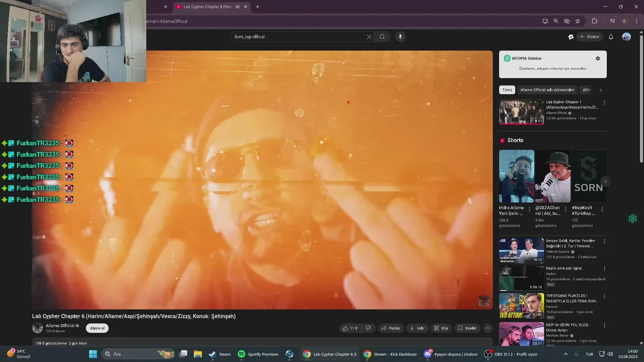Open the media control icon in the Chrome toolbar
644x362 pixels.
pyautogui.click(x=612, y=21)
